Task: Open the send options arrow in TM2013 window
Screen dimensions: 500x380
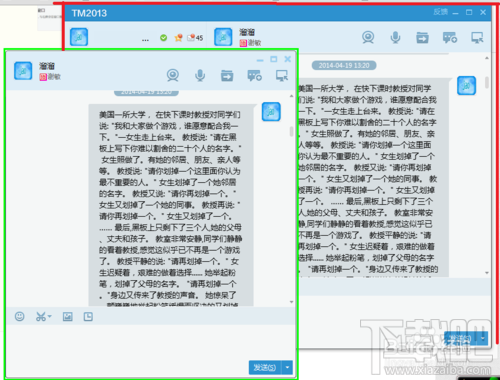Action: tap(483, 338)
